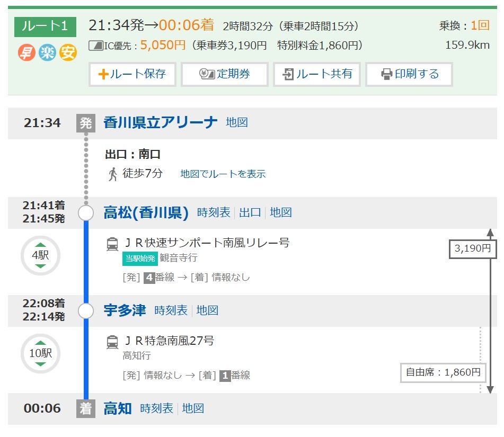This screenshot has height=437, width=504.
Task: Expand the 4駅 intermediate stops list
Action: (x=40, y=255)
